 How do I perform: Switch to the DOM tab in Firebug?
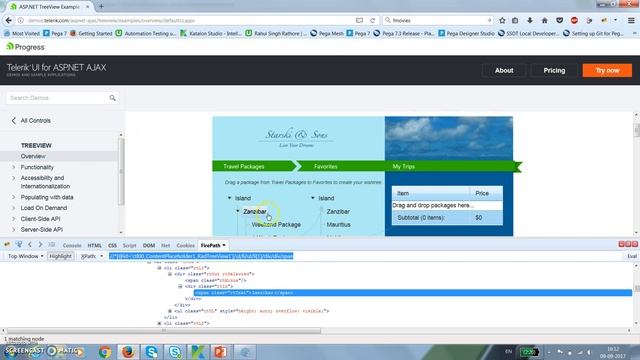click(149, 245)
